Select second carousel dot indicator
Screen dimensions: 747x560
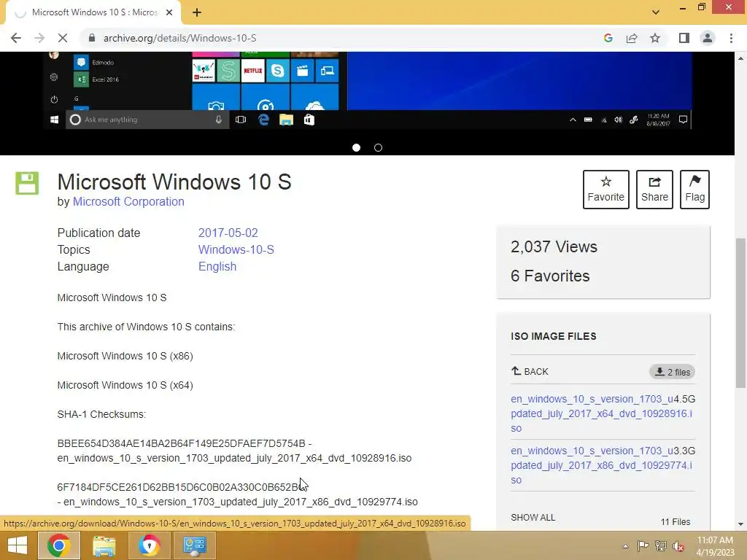point(379,147)
